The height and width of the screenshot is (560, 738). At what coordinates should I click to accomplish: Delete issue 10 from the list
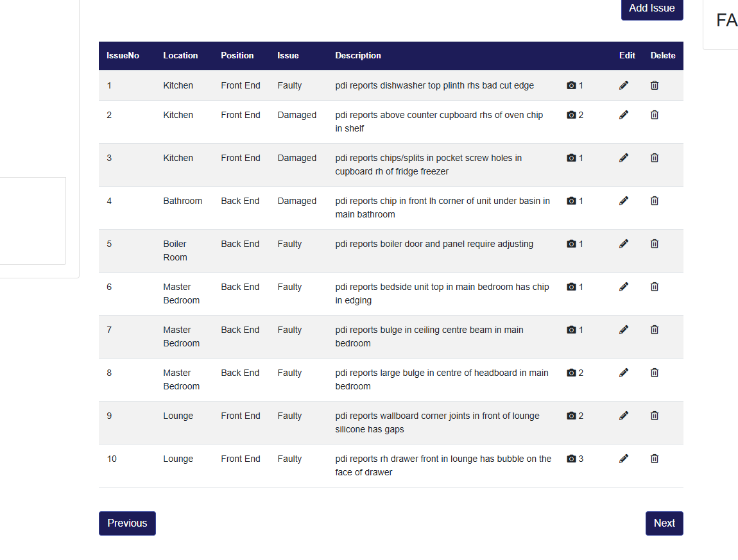point(655,459)
